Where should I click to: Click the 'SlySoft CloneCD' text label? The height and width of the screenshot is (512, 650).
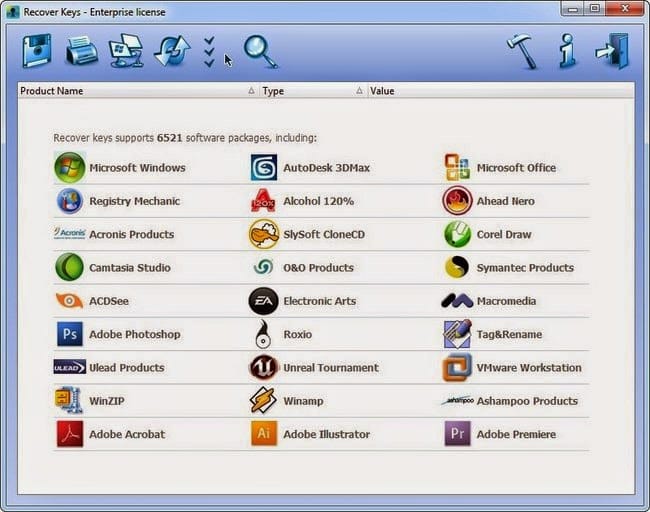[324, 235]
